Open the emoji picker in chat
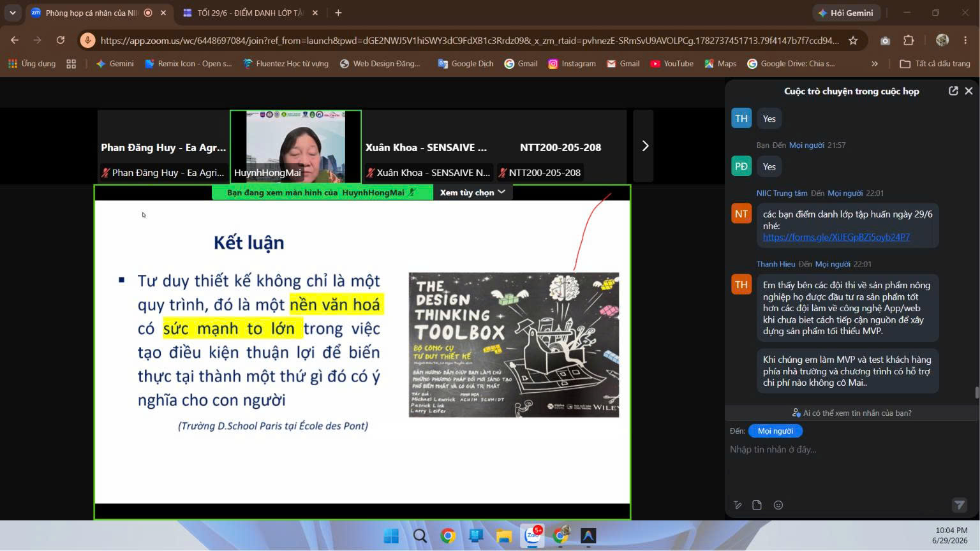Screen dimensions: 980x551 [x=778, y=505]
